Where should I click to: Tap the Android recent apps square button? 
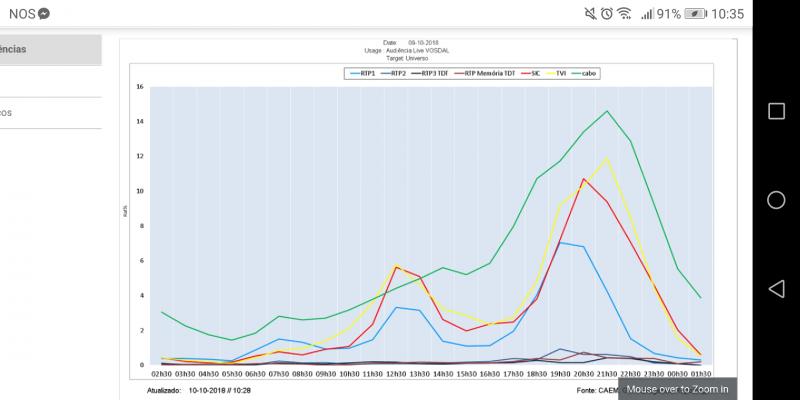click(776, 111)
